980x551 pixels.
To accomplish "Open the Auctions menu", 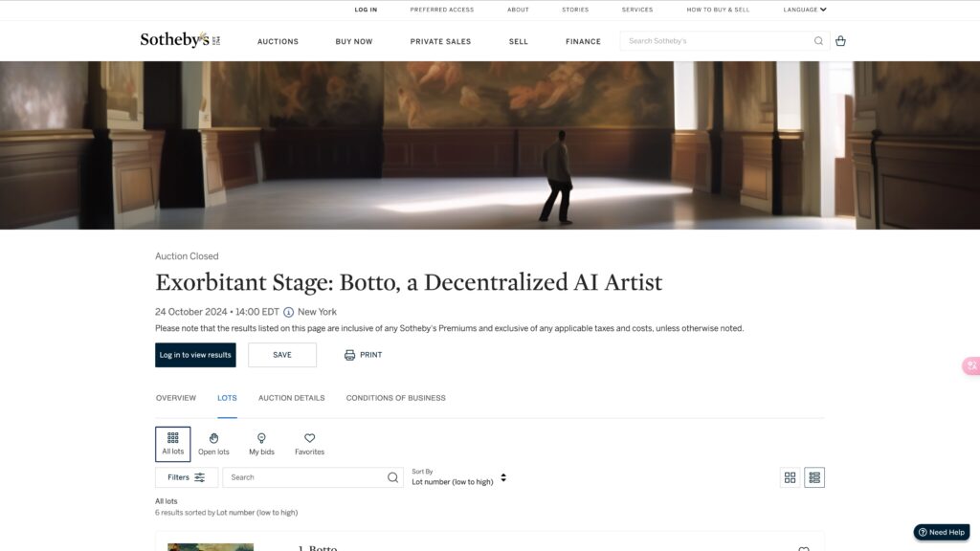I will point(278,41).
